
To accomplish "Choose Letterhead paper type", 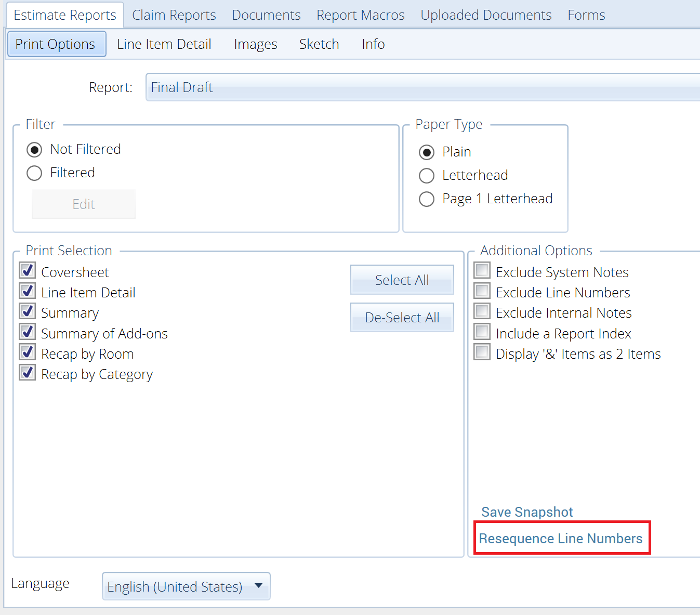I will click(x=427, y=176).
